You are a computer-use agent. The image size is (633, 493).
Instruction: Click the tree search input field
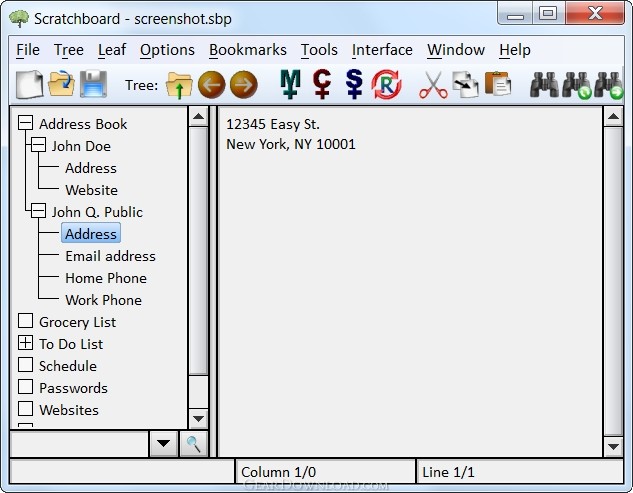coord(79,444)
